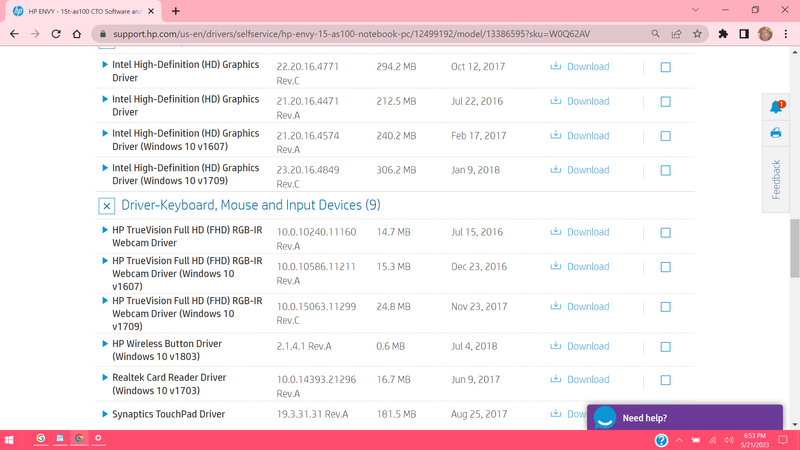Open the Windows Start menu
Screen dimensions: 800x450
click(9, 440)
